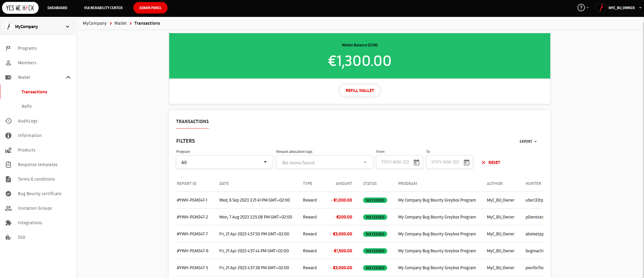Click the STATUS column header

point(370,184)
